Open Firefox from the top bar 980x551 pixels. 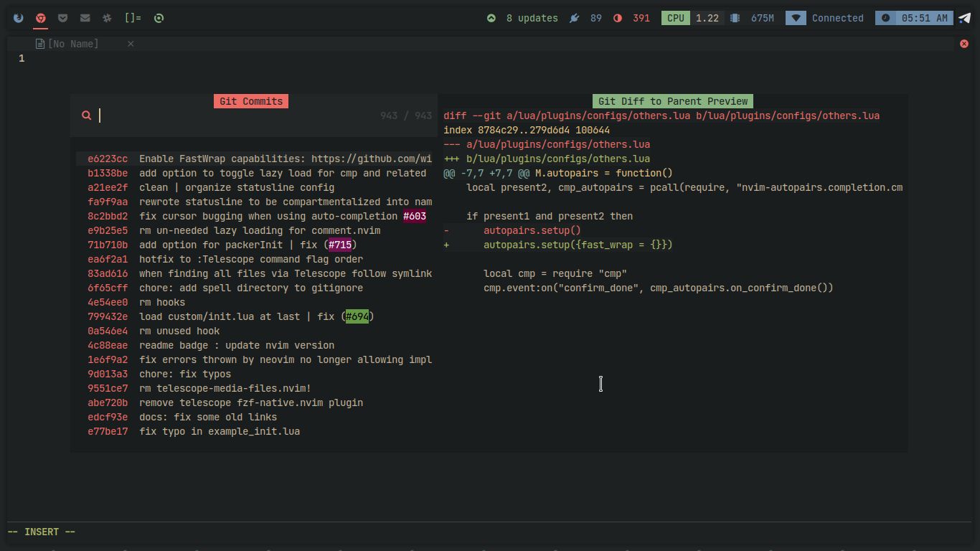click(x=18, y=18)
